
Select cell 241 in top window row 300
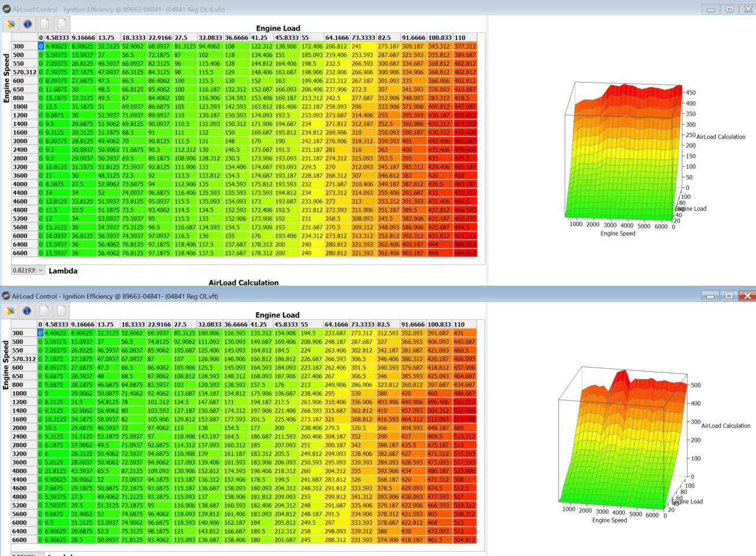coord(363,45)
